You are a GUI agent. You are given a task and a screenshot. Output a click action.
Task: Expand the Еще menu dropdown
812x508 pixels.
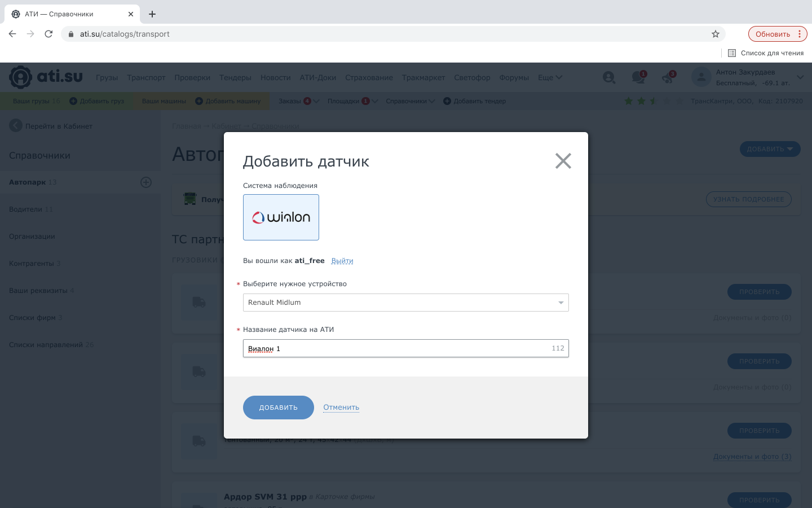(x=550, y=78)
